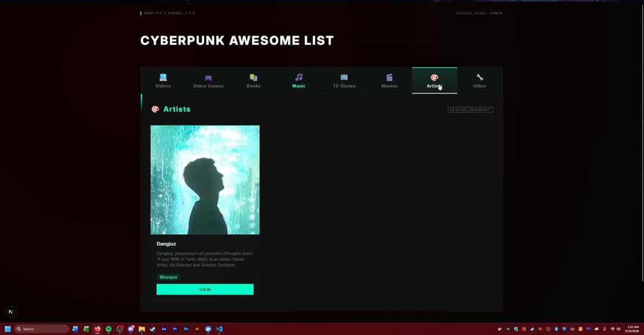Select the Other tab with wrench icon
The width and height of the screenshot is (644, 335).
(x=480, y=81)
